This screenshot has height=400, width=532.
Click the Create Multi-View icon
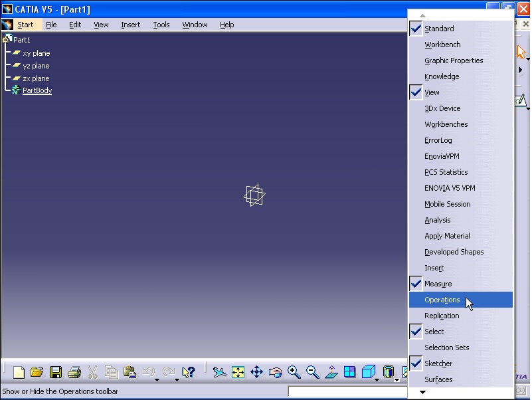coord(349,372)
